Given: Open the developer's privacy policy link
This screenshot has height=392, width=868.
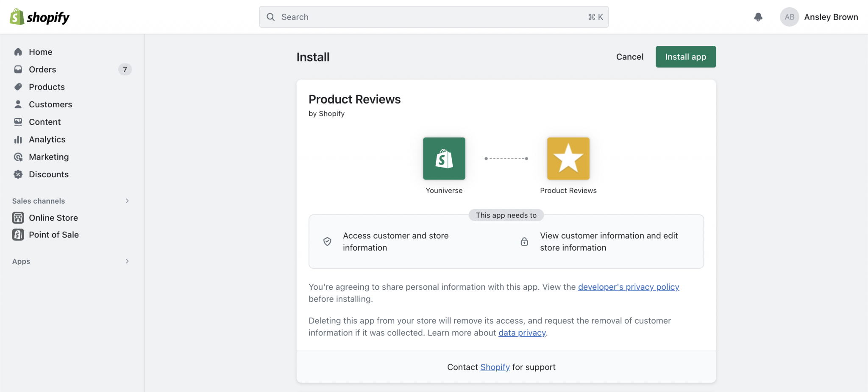Looking at the screenshot, I should pyautogui.click(x=628, y=287).
